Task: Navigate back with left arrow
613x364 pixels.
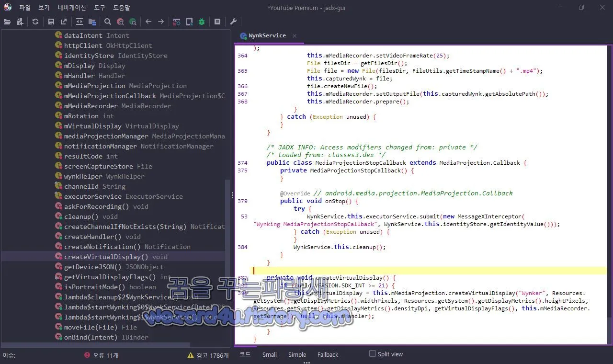Action: click(148, 22)
